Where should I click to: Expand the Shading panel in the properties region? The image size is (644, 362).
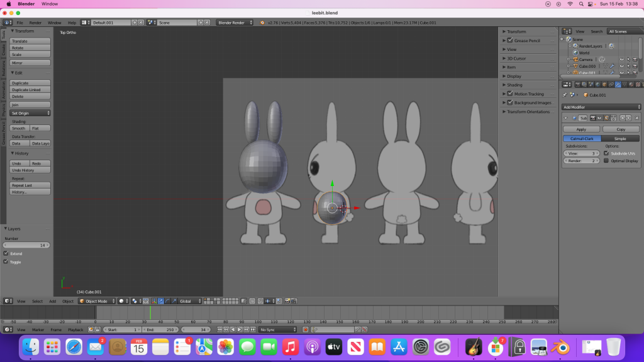tap(514, 85)
